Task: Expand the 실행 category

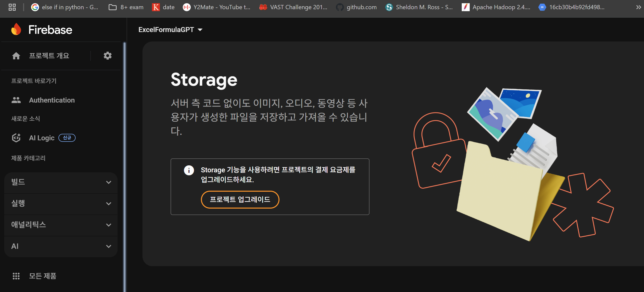Action: click(61, 204)
